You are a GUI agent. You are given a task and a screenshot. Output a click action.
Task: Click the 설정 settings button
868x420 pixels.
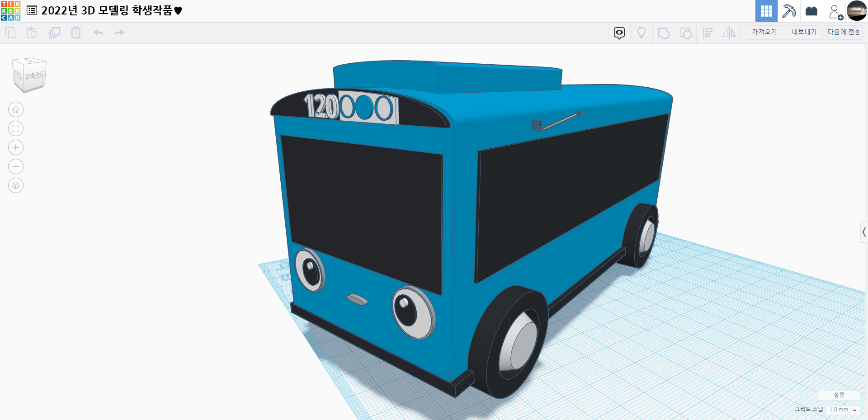pos(839,395)
